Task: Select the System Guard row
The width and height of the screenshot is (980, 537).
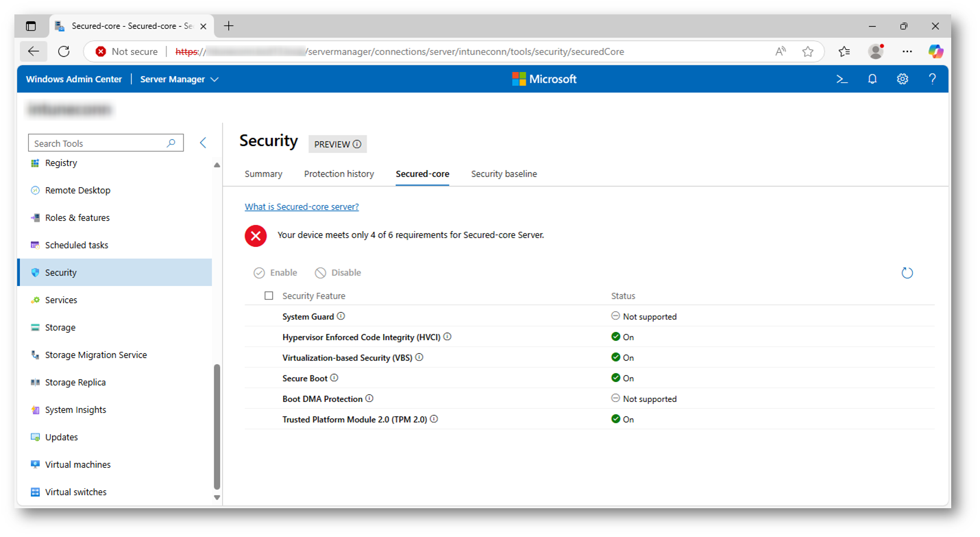Action: [x=589, y=316]
